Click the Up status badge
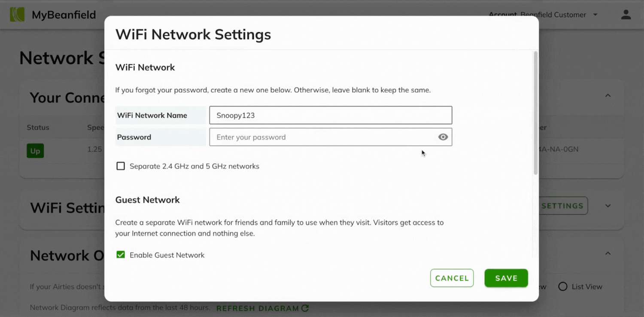Viewport: 644px width, 317px height. click(35, 151)
